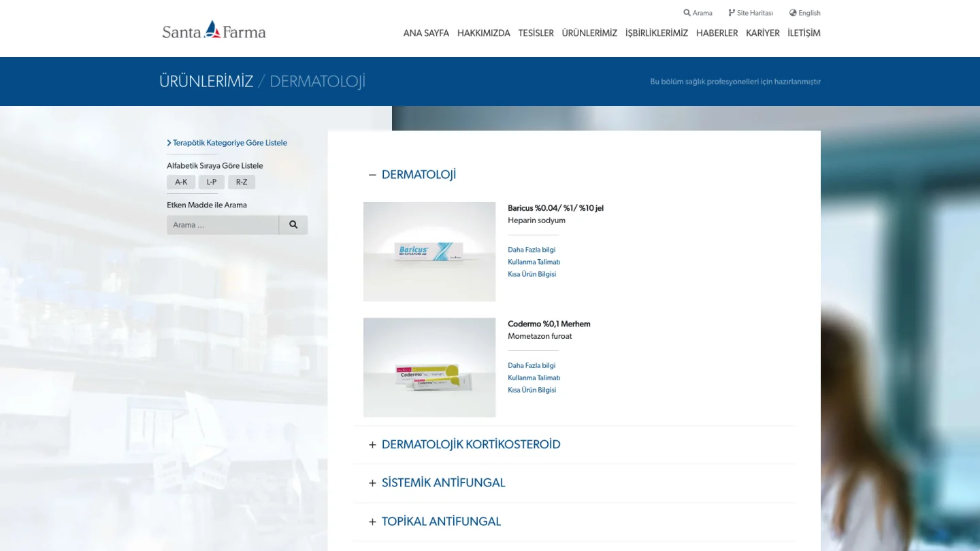
Task: Click the globe icon next to English
Action: 793,13
